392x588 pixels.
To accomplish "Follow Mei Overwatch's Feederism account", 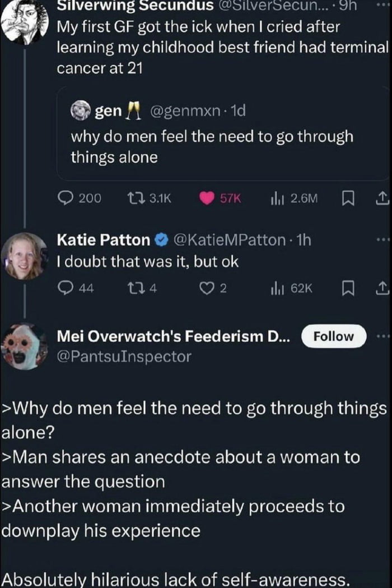I will point(334,336).
